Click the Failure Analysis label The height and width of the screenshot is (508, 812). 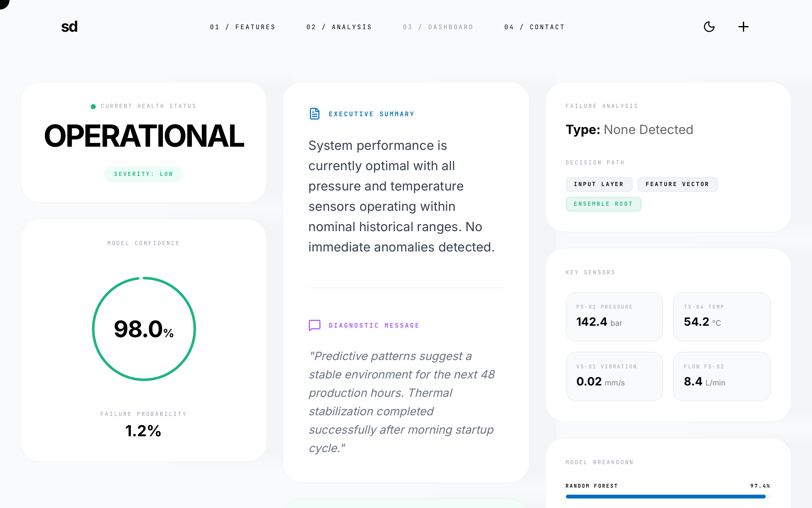[602, 106]
